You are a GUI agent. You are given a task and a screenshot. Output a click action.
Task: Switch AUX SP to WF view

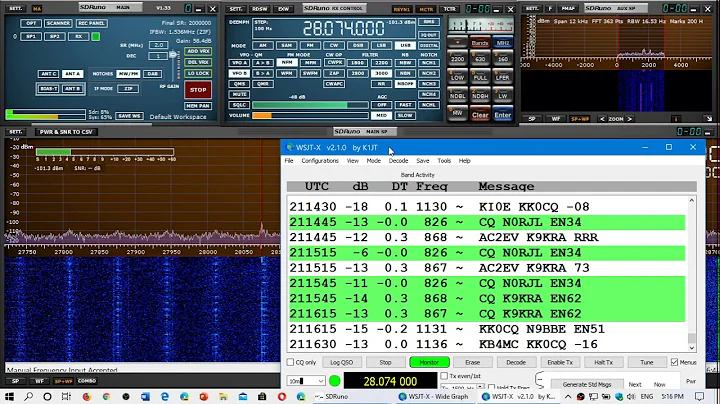[556, 119]
